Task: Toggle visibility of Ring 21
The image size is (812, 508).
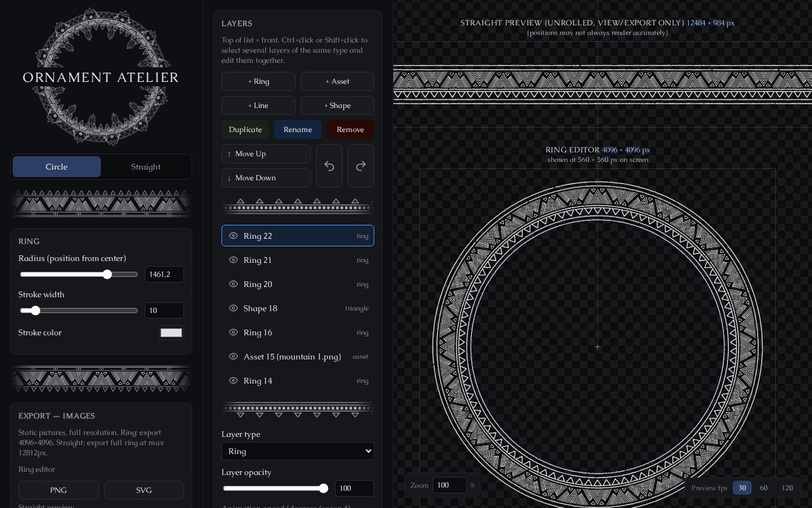Action: (233, 260)
